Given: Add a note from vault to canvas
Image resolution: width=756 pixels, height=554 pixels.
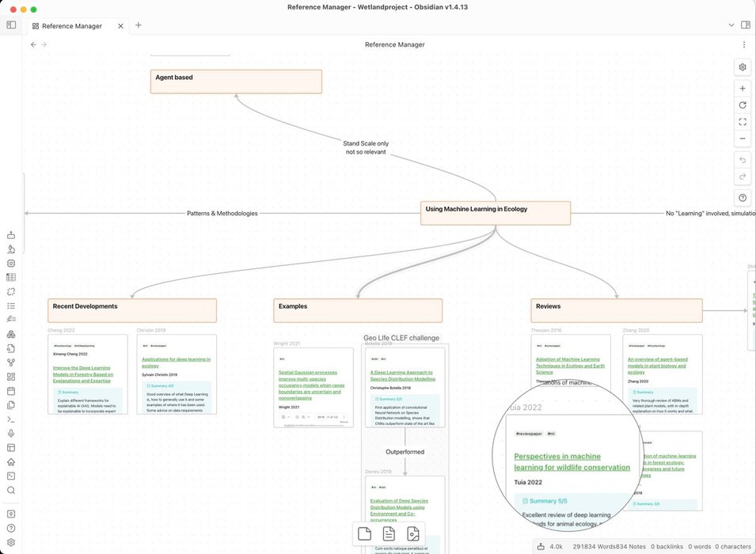Looking at the screenshot, I should 389,534.
